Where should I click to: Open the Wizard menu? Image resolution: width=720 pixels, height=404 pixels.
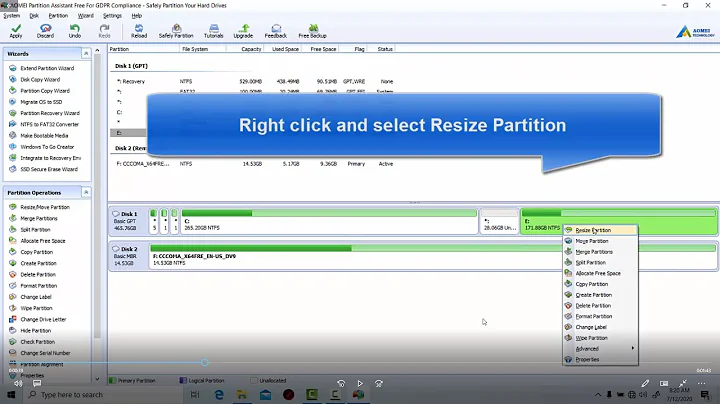(x=85, y=16)
